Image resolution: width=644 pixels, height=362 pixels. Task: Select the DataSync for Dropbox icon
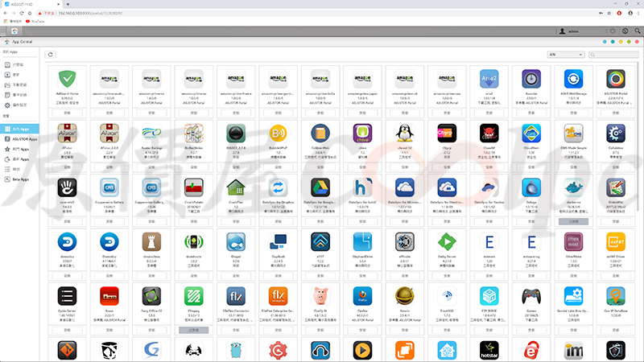tap(278, 187)
